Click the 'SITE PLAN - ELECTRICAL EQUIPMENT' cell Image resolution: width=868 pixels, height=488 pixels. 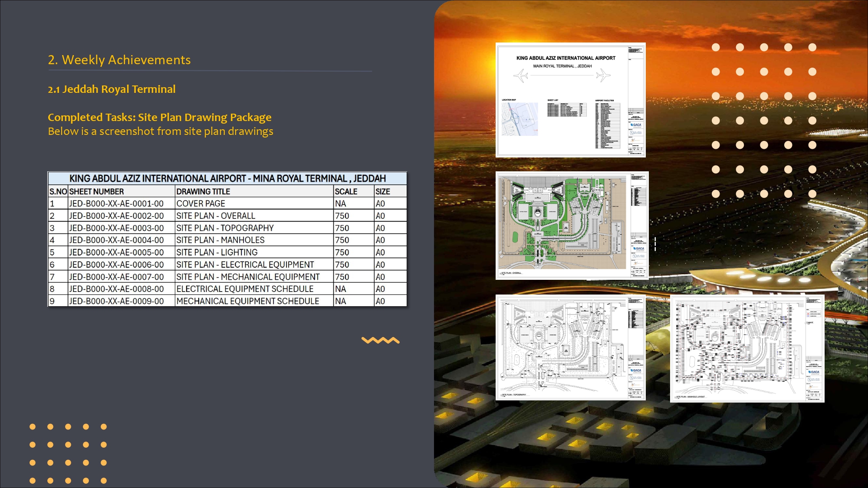click(x=254, y=265)
